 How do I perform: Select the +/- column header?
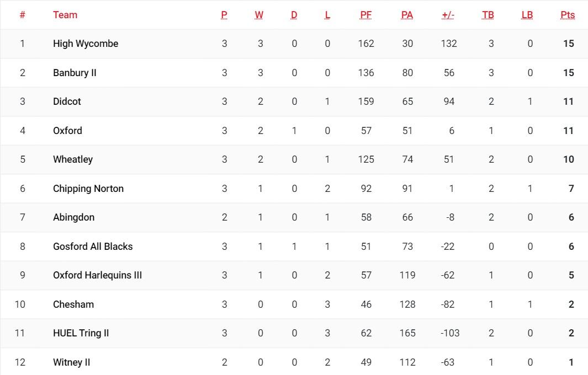coord(448,15)
